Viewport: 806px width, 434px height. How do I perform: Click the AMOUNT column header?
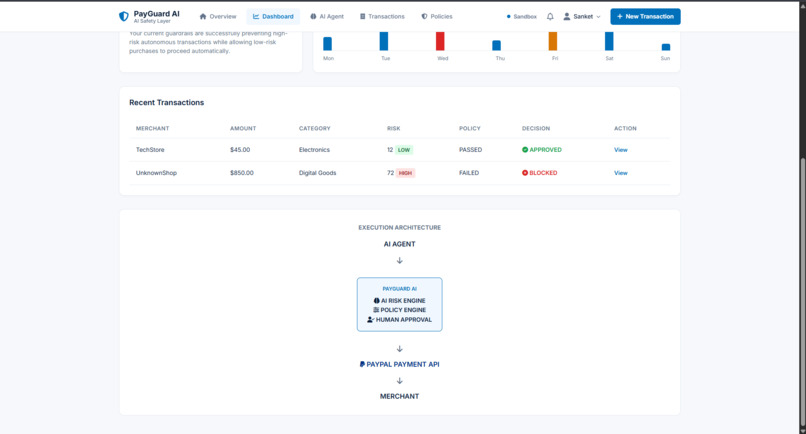pos(243,129)
